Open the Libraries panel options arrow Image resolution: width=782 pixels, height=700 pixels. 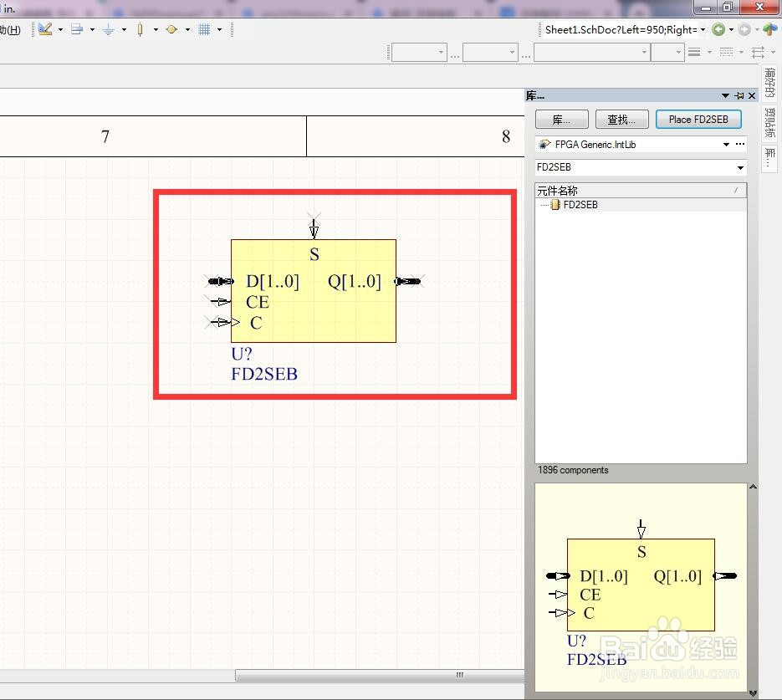[x=725, y=95]
